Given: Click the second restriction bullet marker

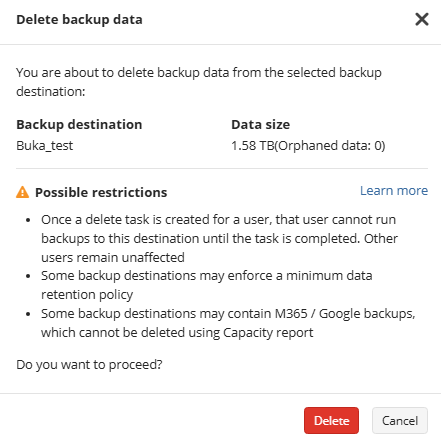Looking at the screenshot, I should (28, 276).
